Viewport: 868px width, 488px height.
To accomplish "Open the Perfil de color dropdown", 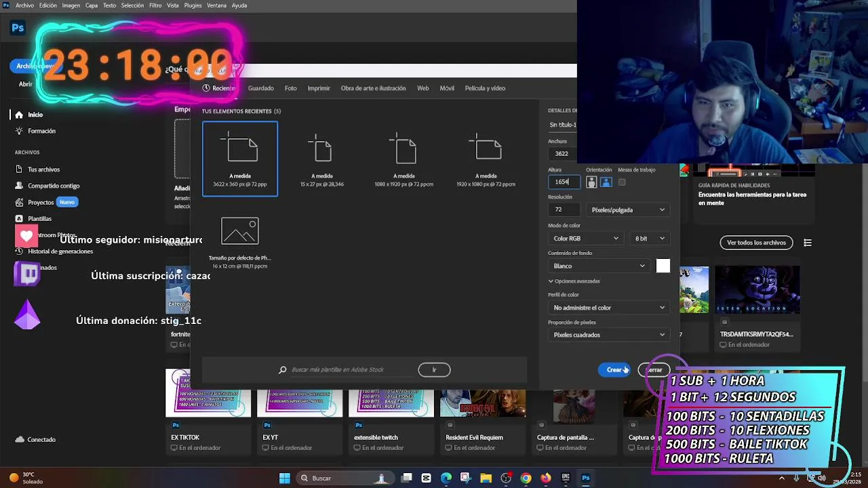I will tap(608, 308).
